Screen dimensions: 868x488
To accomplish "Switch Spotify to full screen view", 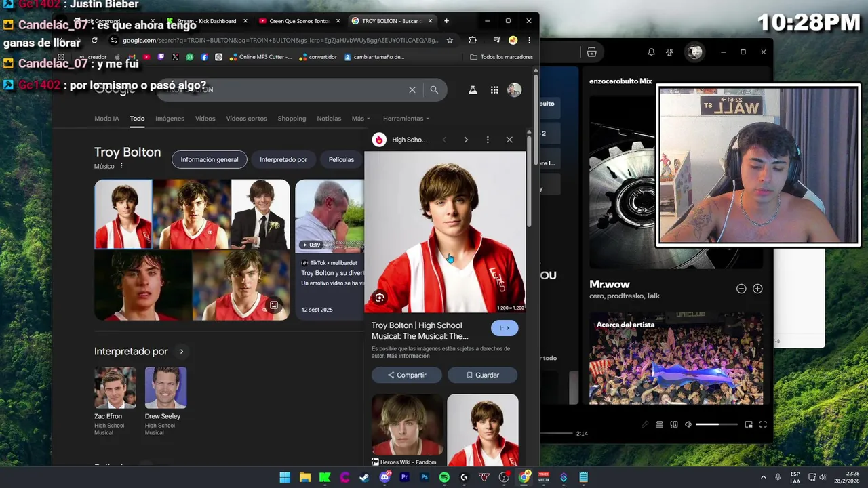I will (x=763, y=424).
